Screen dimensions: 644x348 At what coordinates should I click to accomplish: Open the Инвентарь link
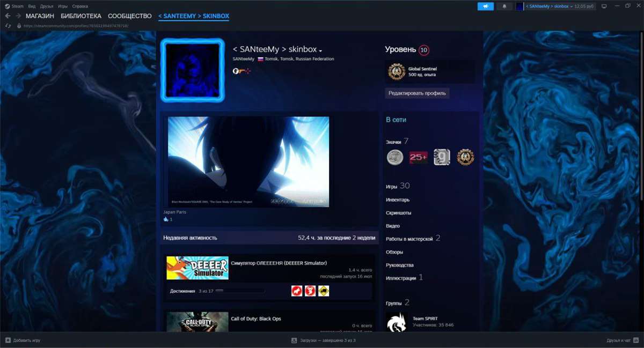(x=397, y=200)
